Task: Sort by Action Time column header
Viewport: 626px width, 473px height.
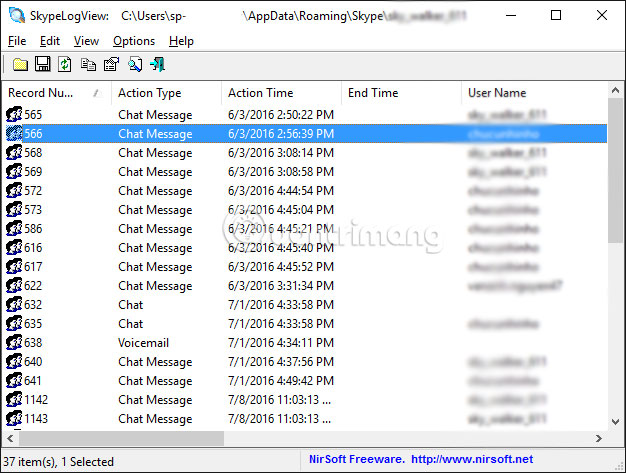Action: click(x=281, y=93)
